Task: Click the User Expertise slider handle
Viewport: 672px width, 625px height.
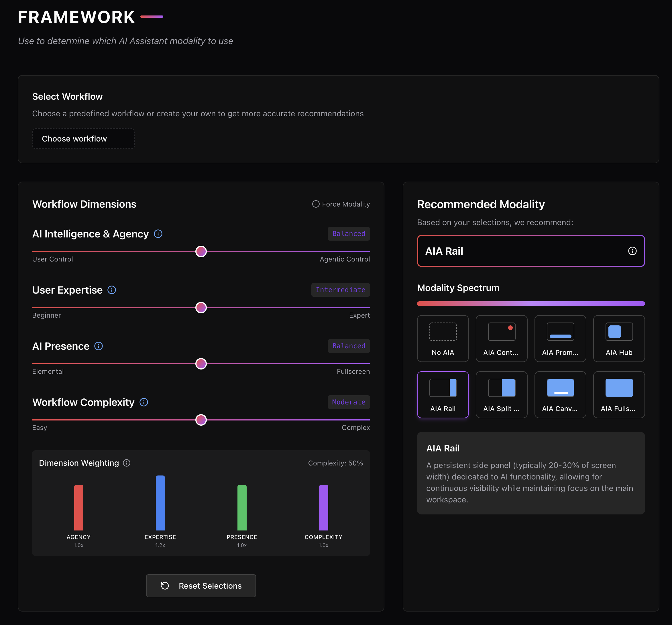Action: (201, 307)
